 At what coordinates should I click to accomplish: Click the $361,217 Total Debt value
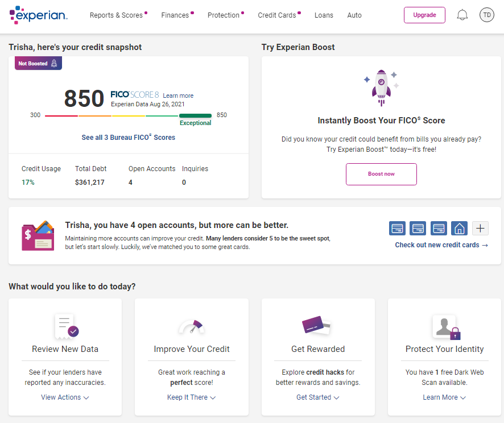pyautogui.click(x=90, y=183)
